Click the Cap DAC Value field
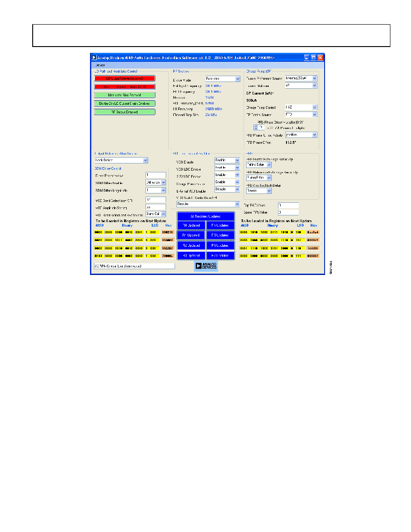Viewport: 411px width, 532px height. pos(288,205)
